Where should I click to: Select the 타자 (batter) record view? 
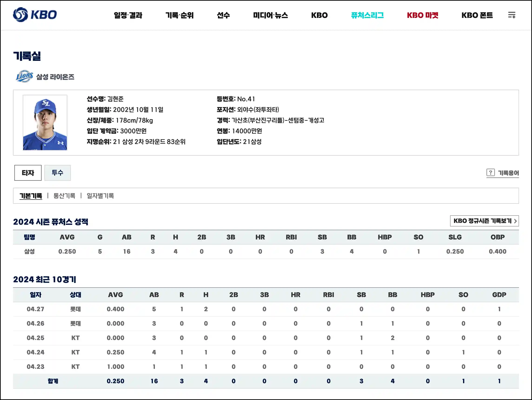pyautogui.click(x=28, y=173)
